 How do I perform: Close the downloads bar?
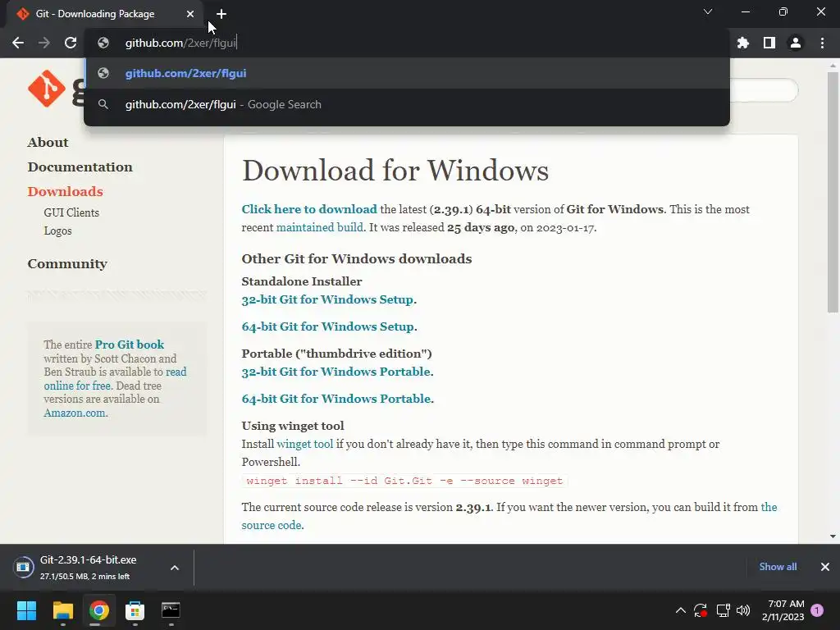825,567
